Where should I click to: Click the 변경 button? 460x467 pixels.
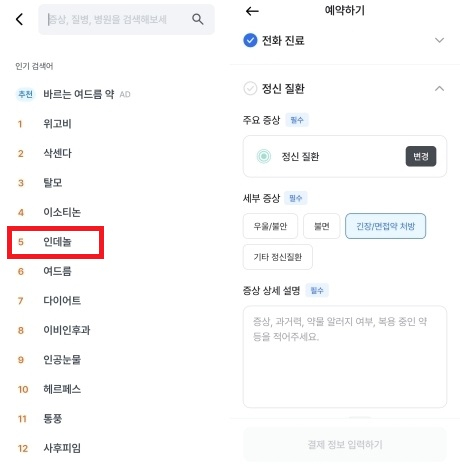(421, 156)
